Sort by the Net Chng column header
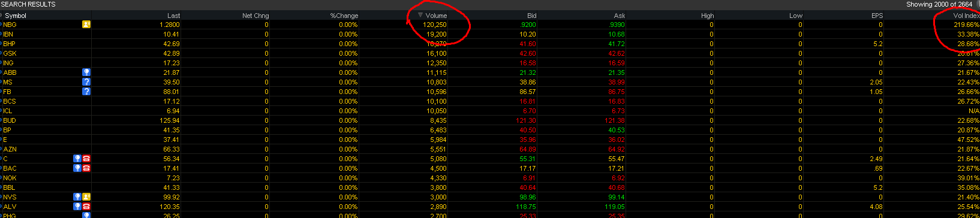This screenshot has width=980, height=218. coord(255,16)
